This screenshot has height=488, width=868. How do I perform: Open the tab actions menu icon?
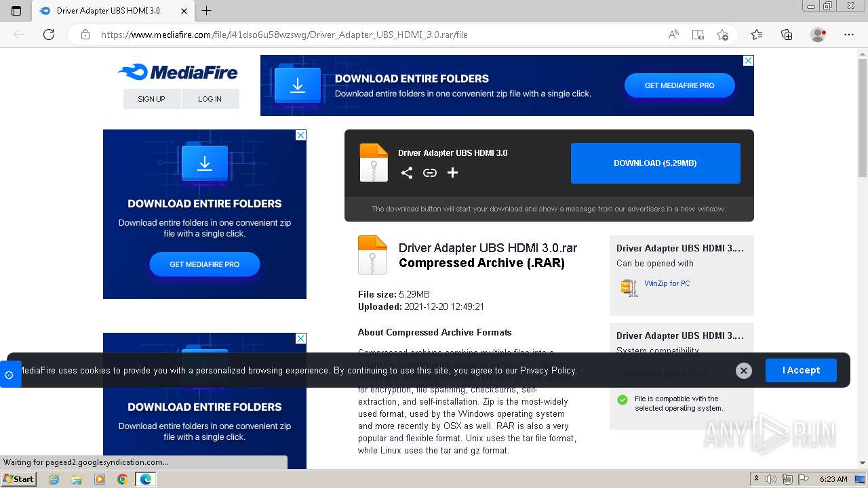(x=16, y=11)
